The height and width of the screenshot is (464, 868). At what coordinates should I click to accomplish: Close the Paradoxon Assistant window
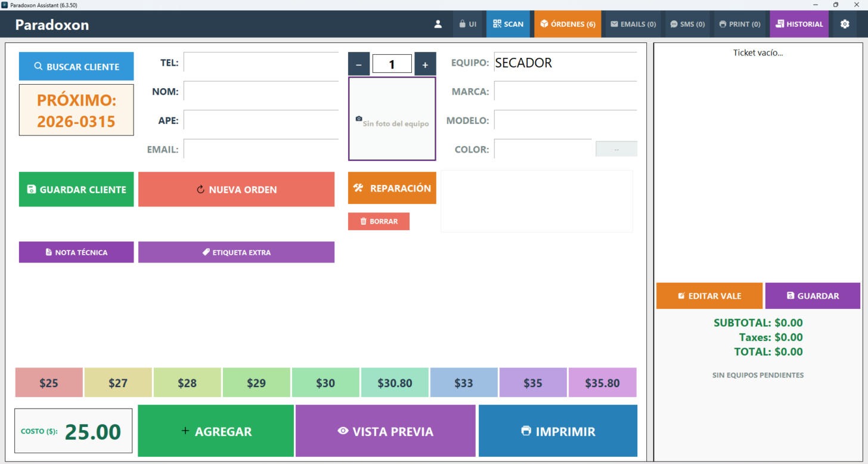pyautogui.click(x=857, y=5)
